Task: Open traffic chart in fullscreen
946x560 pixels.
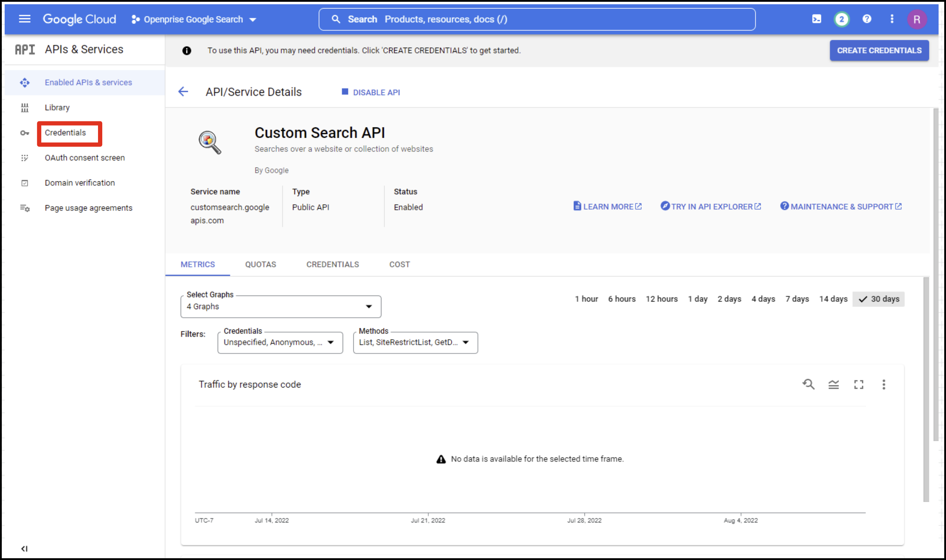Action: pyautogui.click(x=859, y=385)
